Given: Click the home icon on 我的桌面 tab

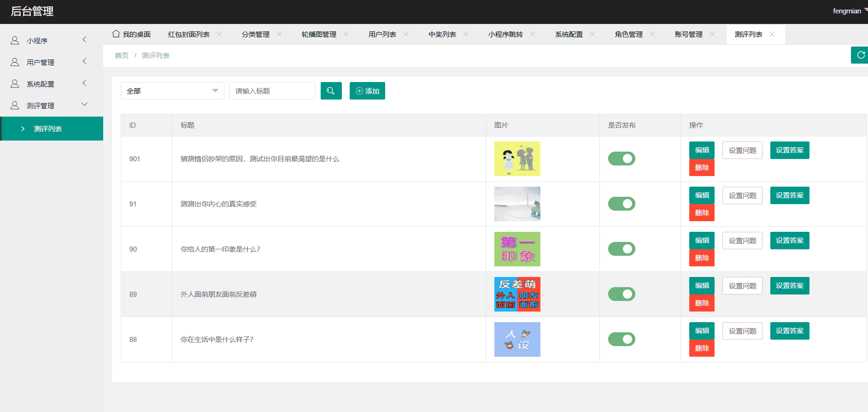Looking at the screenshot, I should tap(116, 34).
